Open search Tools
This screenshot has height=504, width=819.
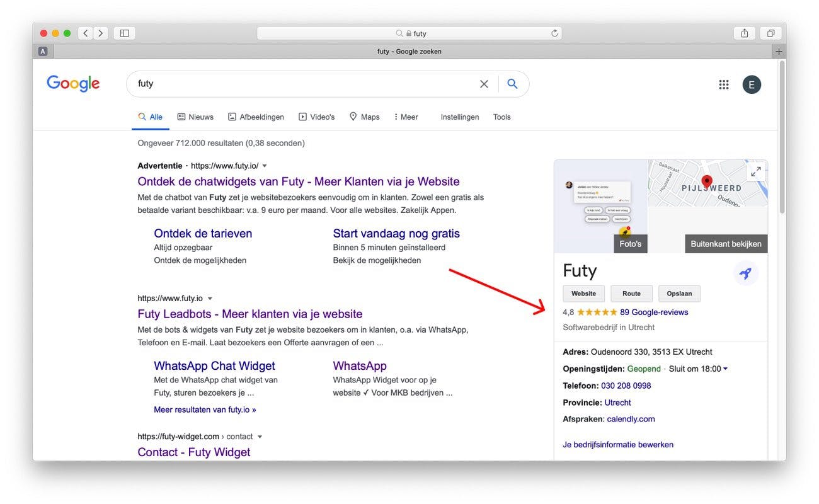click(502, 117)
